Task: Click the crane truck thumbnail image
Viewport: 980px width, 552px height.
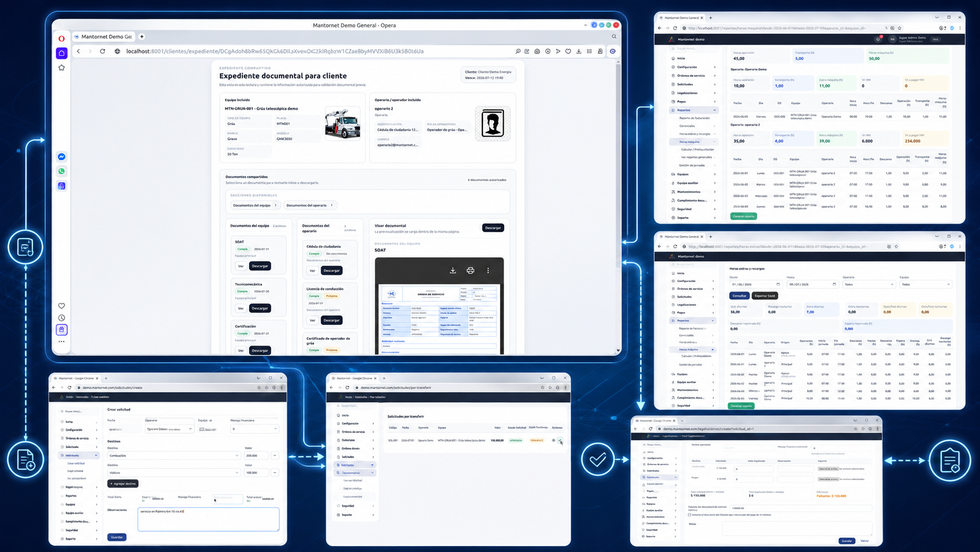Action: [x=342, y=123]
